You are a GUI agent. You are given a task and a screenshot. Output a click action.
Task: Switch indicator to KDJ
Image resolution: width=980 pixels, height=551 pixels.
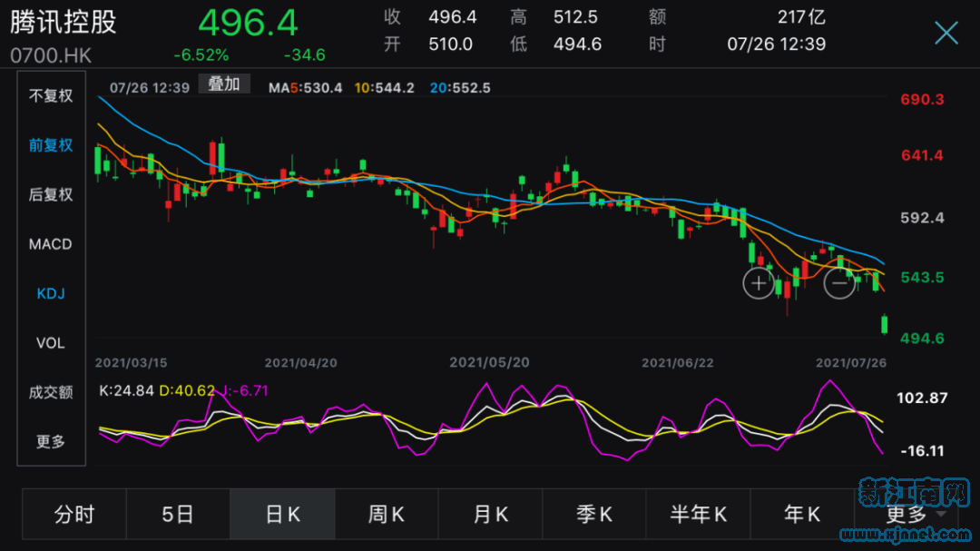[x=51, y=293]
